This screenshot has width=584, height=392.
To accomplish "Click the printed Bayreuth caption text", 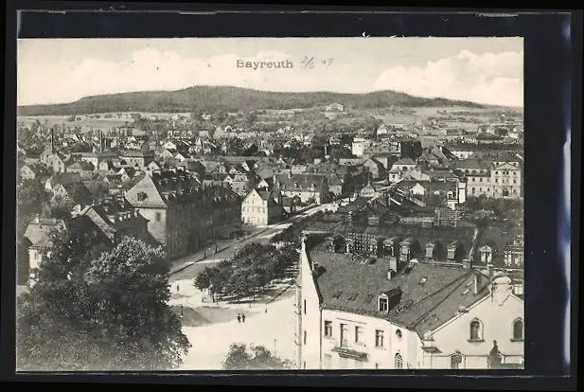I will [264, 63].
